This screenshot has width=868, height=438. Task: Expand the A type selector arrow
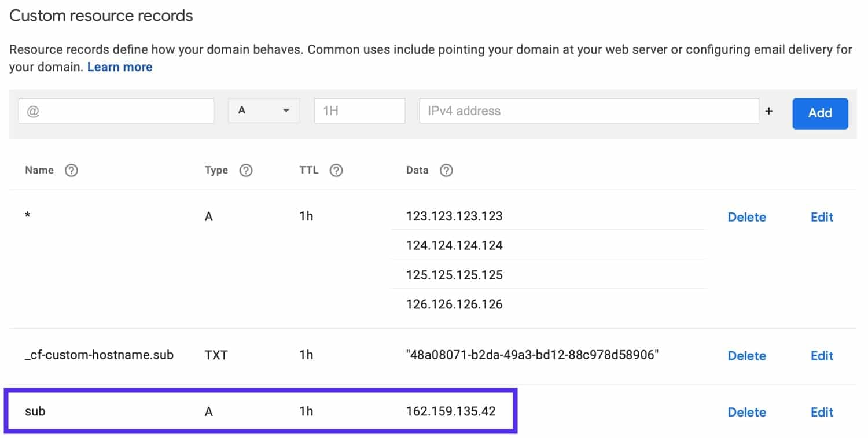[x=285, y=111]
